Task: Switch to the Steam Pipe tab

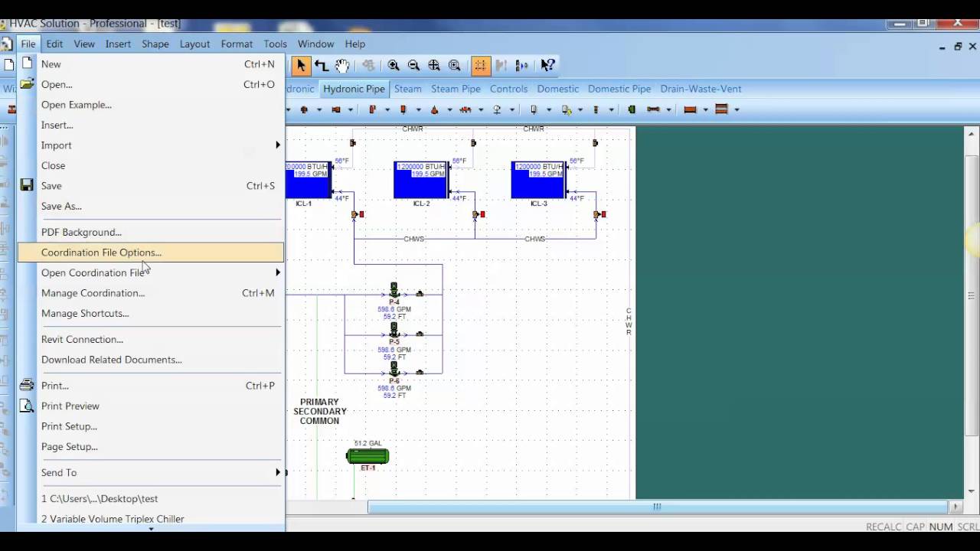Action: 456,89
